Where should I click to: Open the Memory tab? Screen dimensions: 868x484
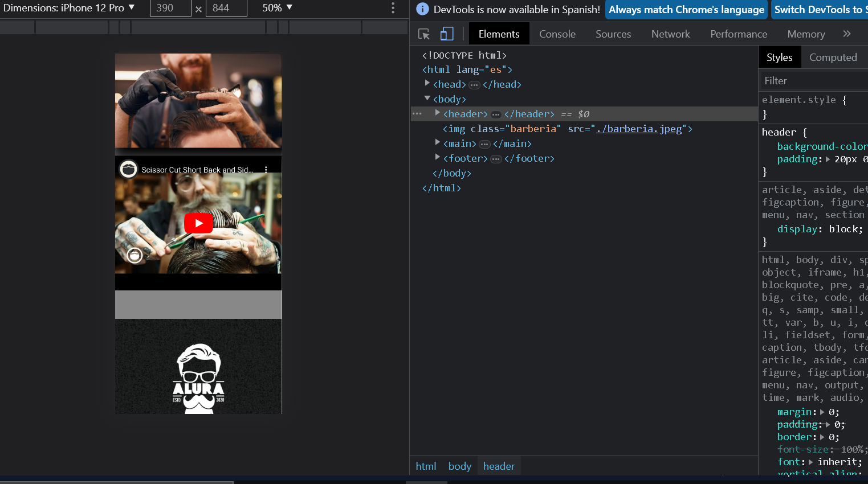pos(806,34)
